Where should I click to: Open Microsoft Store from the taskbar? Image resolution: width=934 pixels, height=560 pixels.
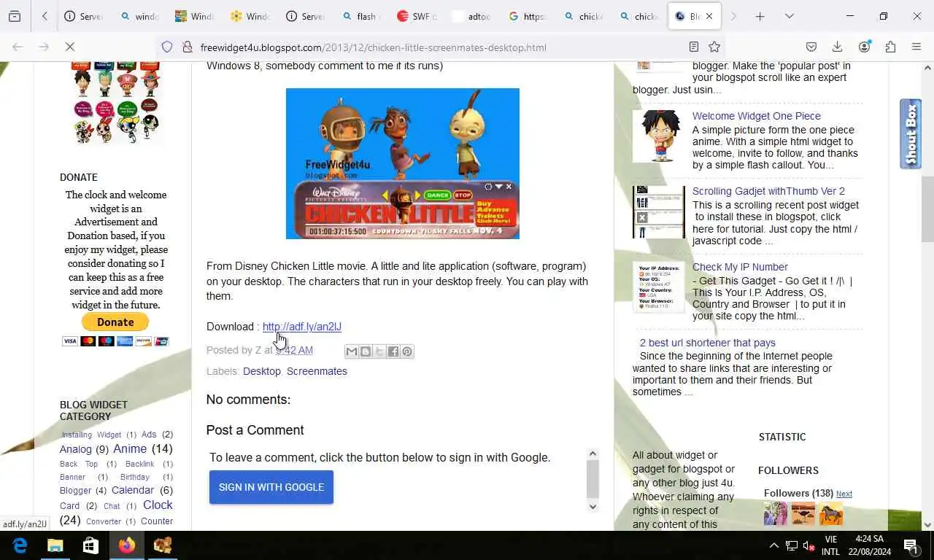click(90, 545)
